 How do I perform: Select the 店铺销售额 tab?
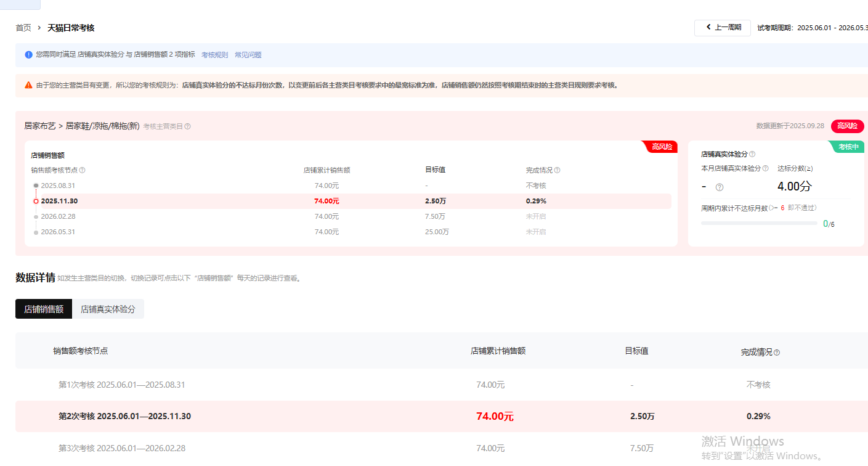(x=44, y=309)
